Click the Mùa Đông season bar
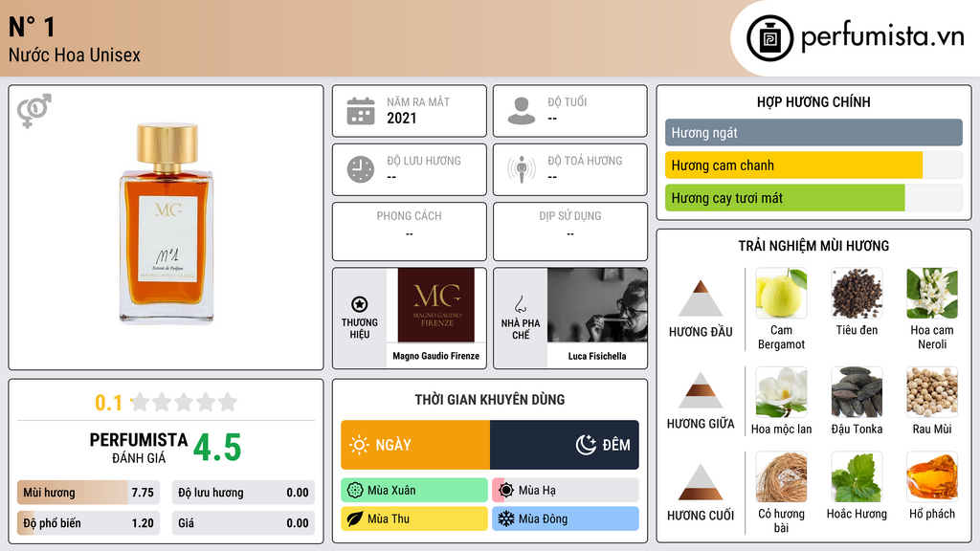 pyautogui.click(x=566, y=519)
